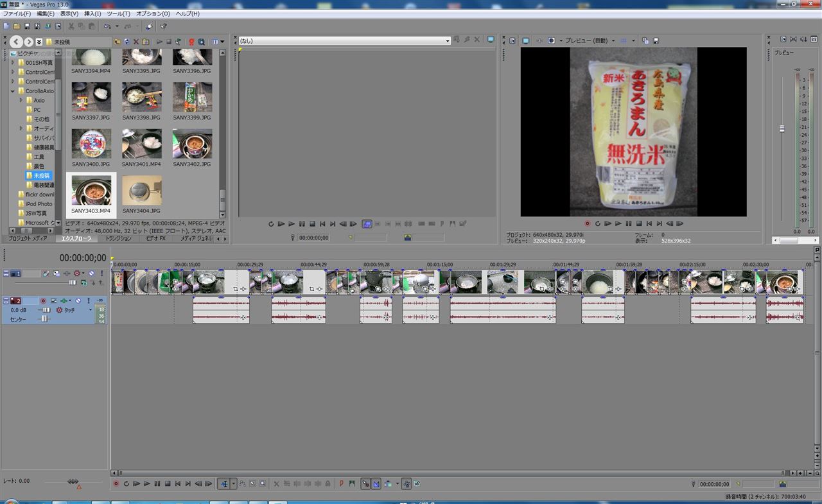Toggle Solo on video track 1
Screen dimensions: 822x504
pyautogui.click(x=101, y=274)
